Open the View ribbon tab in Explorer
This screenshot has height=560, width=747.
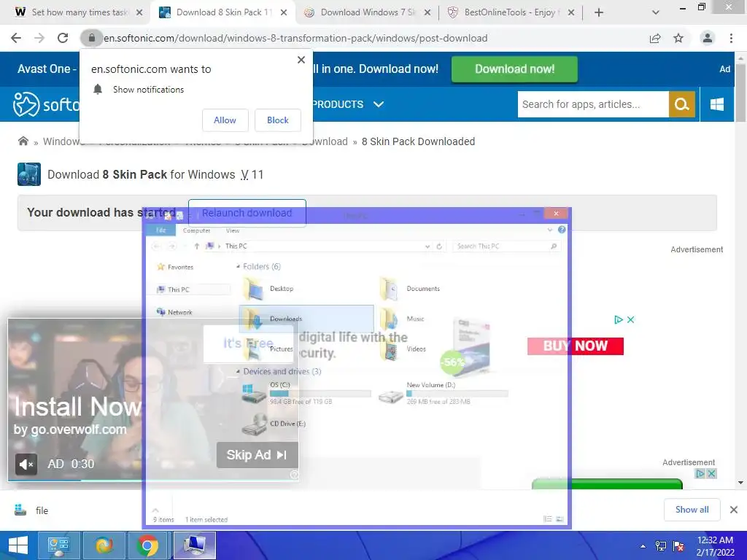click(x=233, y=230)
